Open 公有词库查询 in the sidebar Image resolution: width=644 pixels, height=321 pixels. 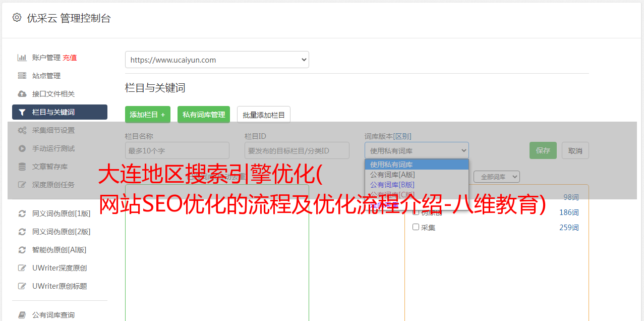[53, 315]
